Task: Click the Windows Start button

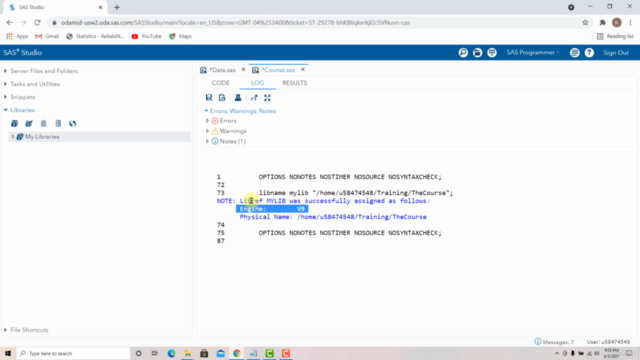Action: coord(8,353)
